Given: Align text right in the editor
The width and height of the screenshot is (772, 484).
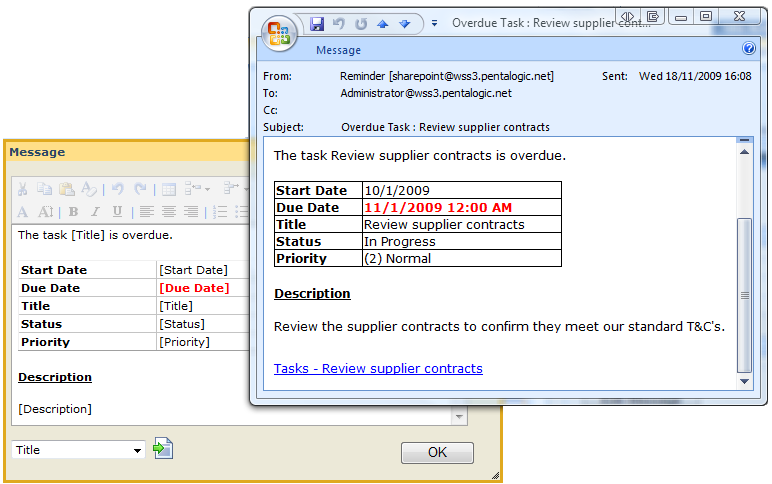Looking at the screenshot, I should [x=191, y=212].
